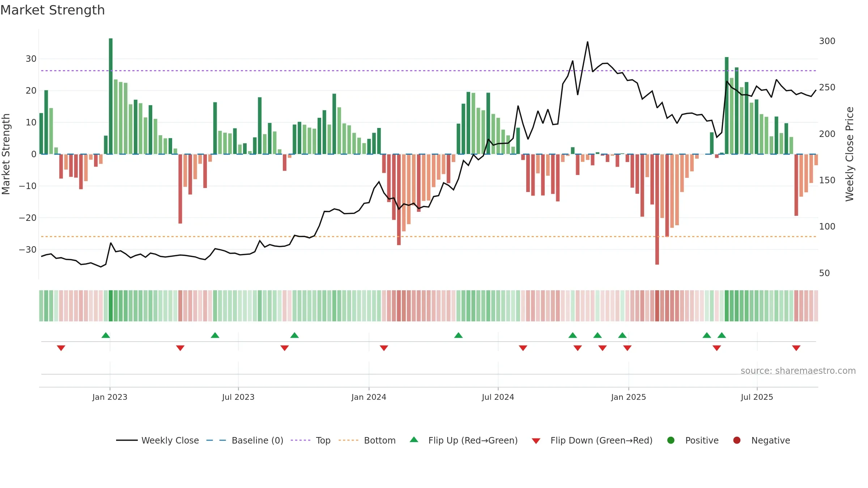Click the Weekly Close Price axis title
Viewport: 868px width, 488px height.
point(850,154)
